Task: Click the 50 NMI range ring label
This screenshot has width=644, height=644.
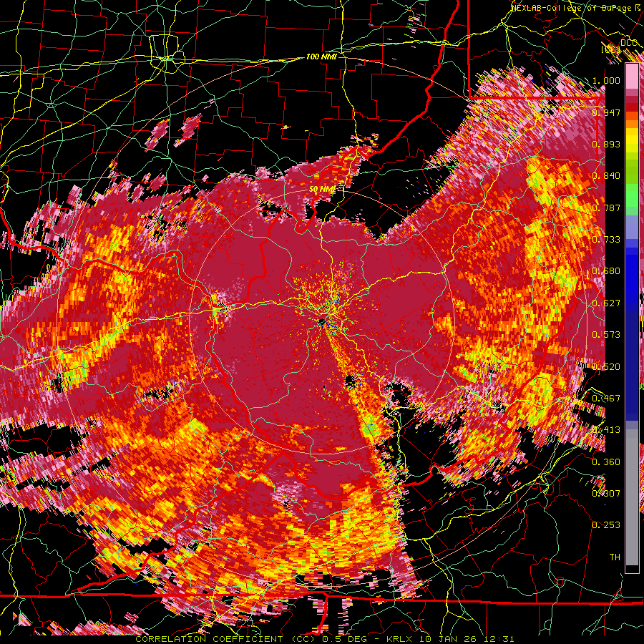Action: point(322,190)
